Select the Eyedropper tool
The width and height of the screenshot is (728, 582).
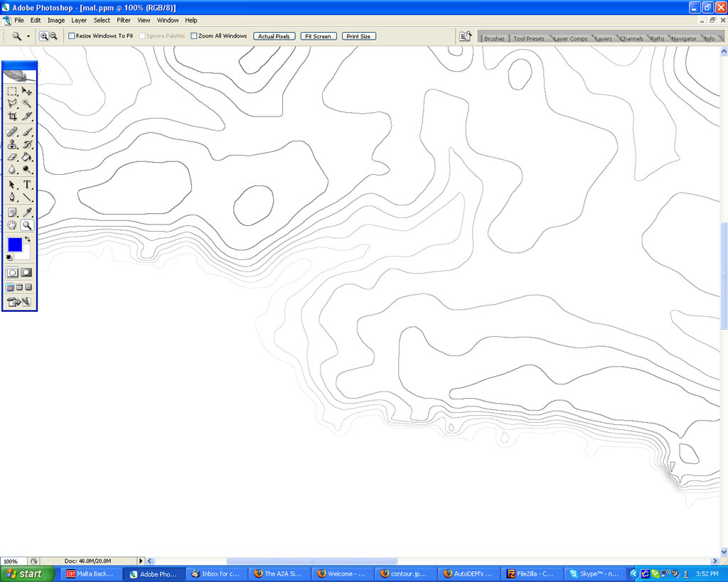[27, 212]
